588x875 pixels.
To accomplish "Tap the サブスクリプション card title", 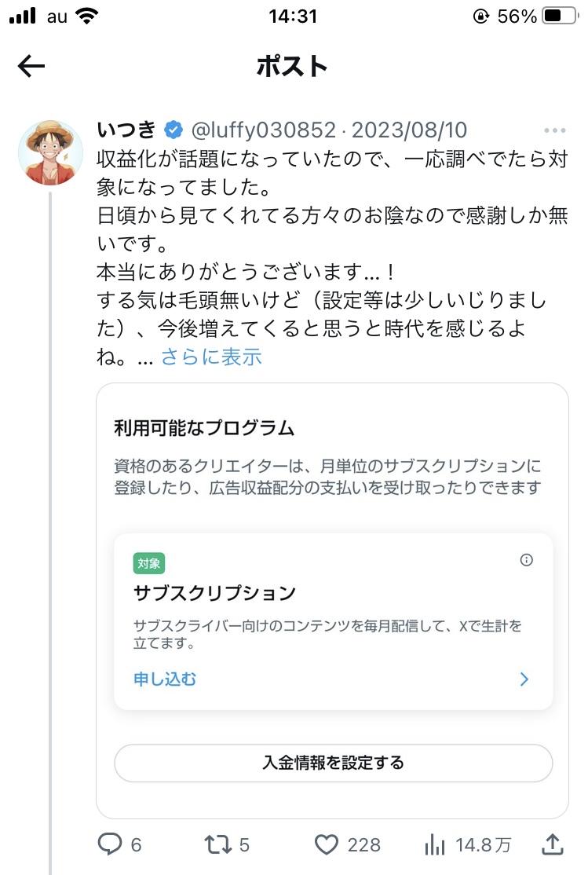I will [x=214, y=592].
